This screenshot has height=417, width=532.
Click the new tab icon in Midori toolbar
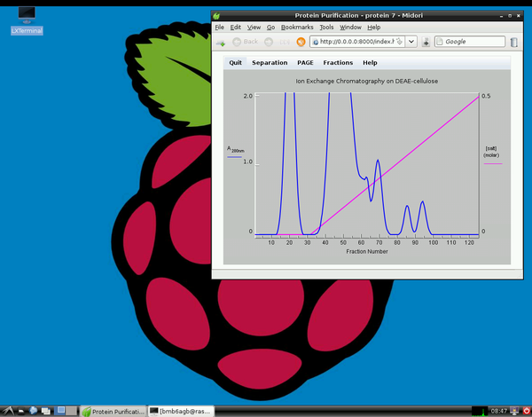(221, 42)
